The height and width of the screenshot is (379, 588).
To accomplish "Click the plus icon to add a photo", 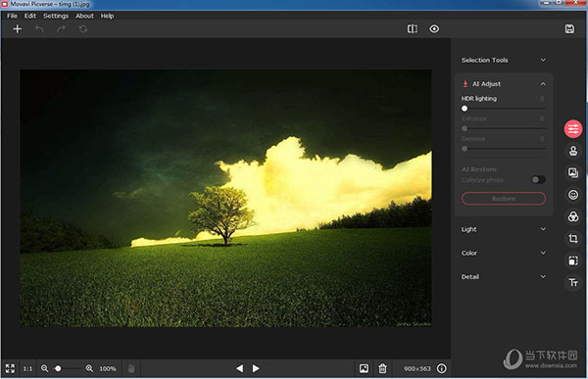I will [18, 28].
